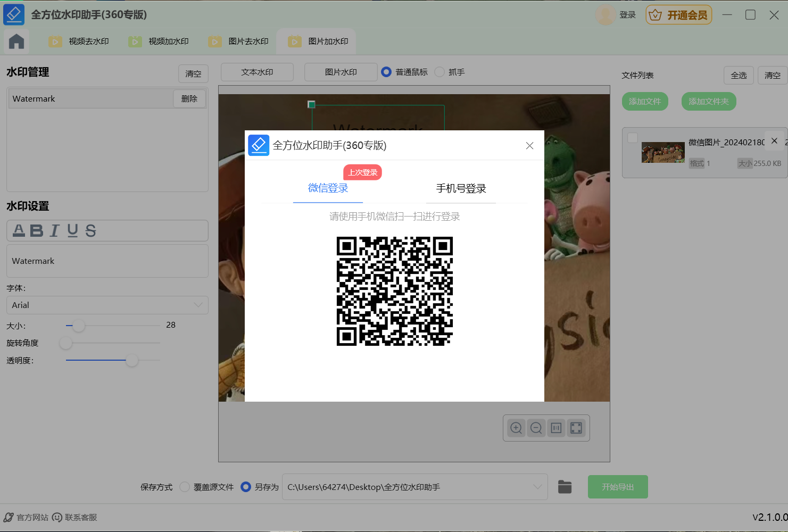788x532 pixels.
Task: Switch to 手机号登录 tab
Action: [x=461, y=188]
